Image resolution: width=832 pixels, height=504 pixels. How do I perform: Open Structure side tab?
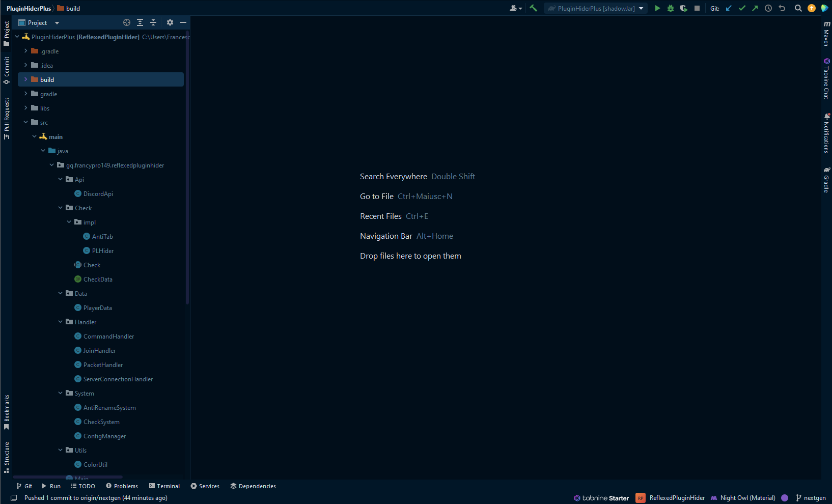(7, 457)
